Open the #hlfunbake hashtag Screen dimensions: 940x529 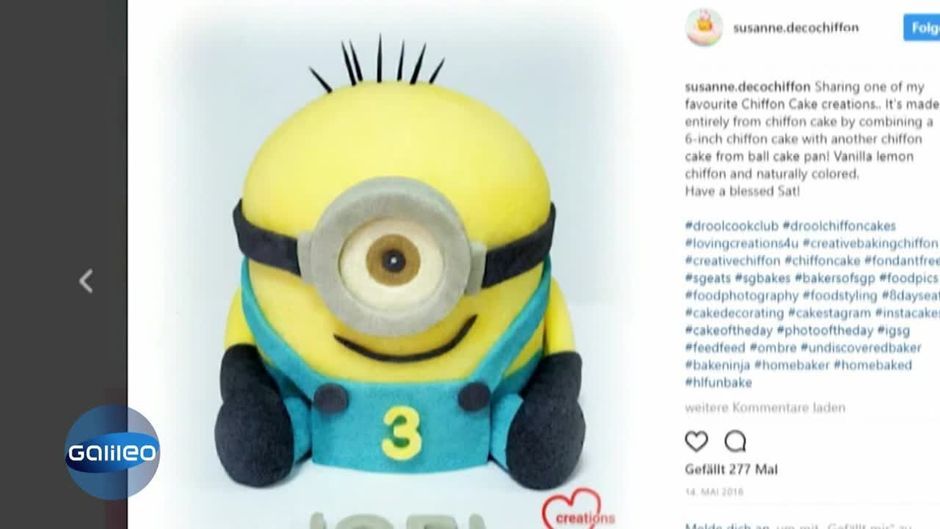coord(718,383)
